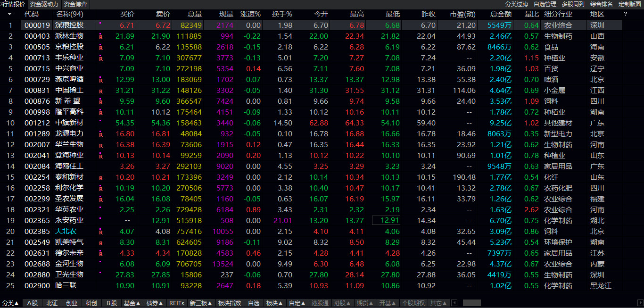Expand the 板块 dropdown tab

274,303
